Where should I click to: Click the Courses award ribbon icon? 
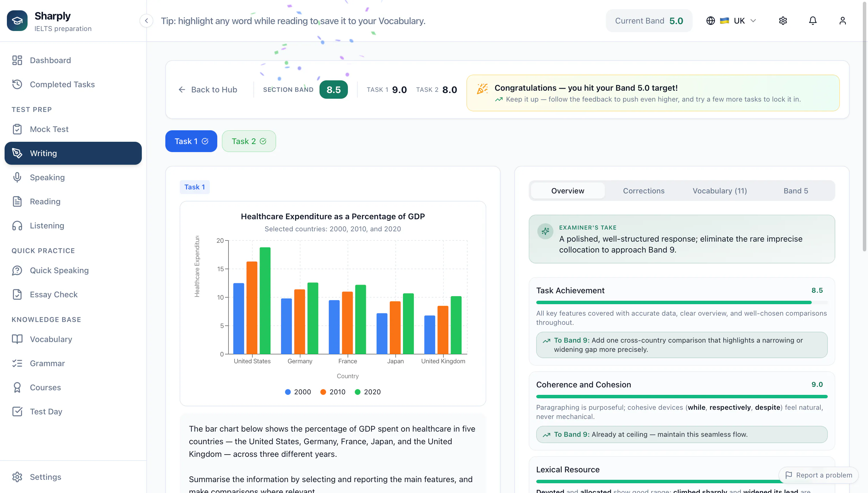[x=17, y=387]
